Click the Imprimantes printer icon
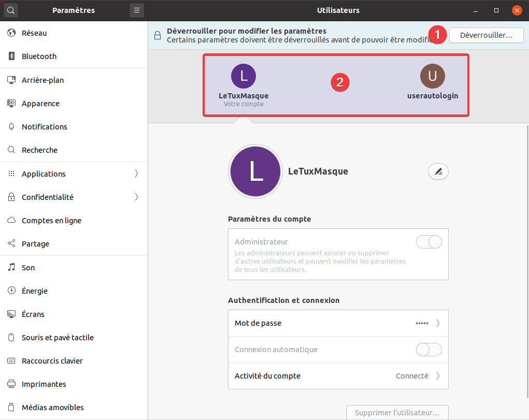The width and height of the screenshot is (529, 420). point(11,384)
